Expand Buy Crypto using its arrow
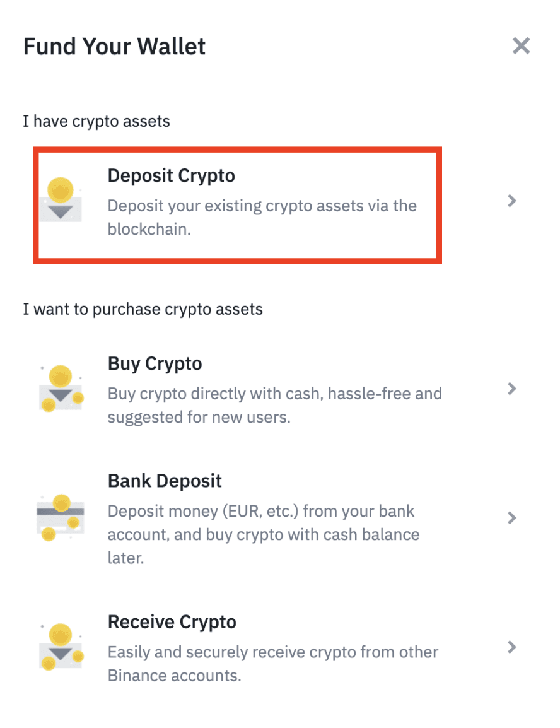 click(x=512, y=389)
